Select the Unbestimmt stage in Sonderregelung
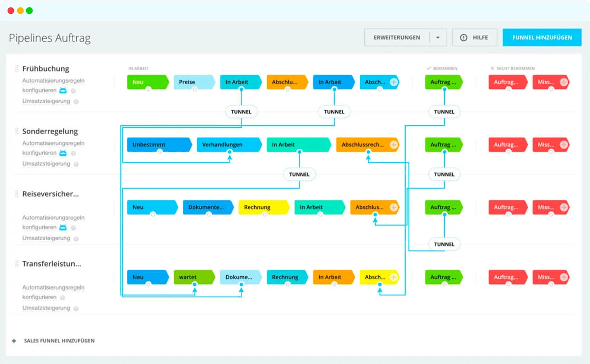The image size is (590, 364). (x=159, y=145)
